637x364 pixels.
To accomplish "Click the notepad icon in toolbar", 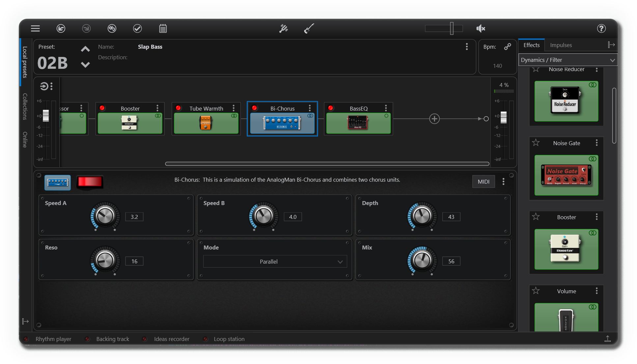I will [x=163, y=29].
